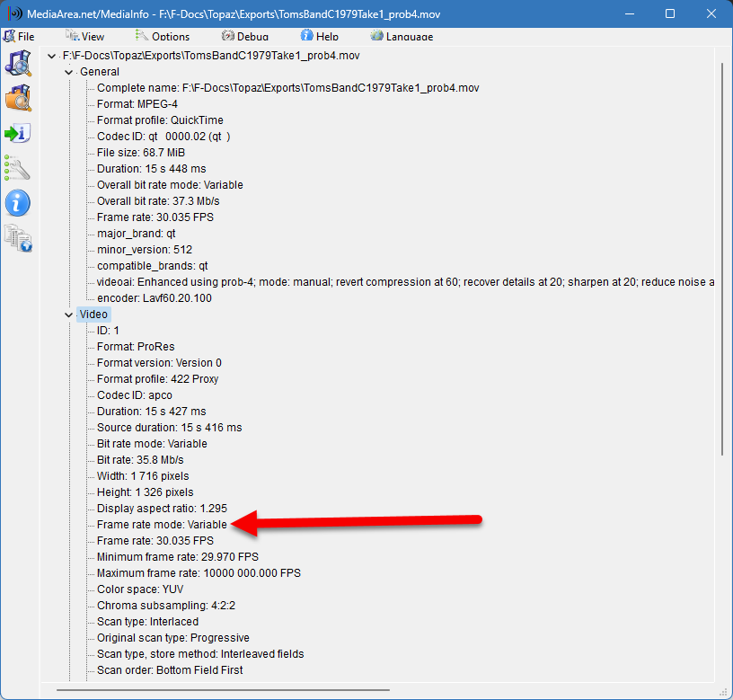Image resolution: width=733 pixels, height=700 pixels.
Task: Click the Open Folder sidebar icon
Action: click(x=18, y=98)
